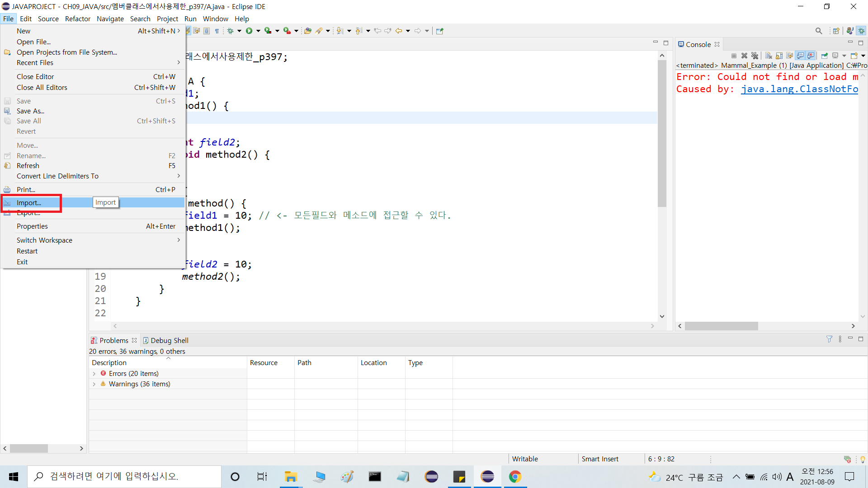
Task: Click the Run with Coverage icon
Action: click(x=268, y=31)
